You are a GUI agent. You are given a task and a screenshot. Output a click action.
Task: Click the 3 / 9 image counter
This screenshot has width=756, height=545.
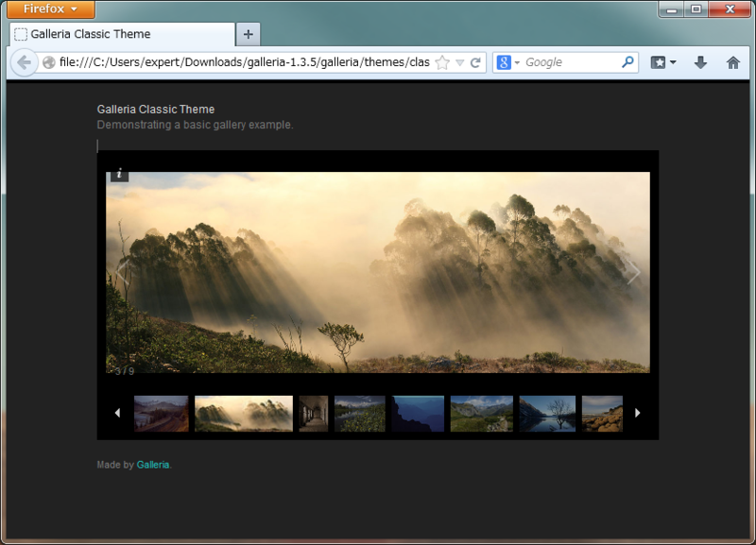(125, 370)
